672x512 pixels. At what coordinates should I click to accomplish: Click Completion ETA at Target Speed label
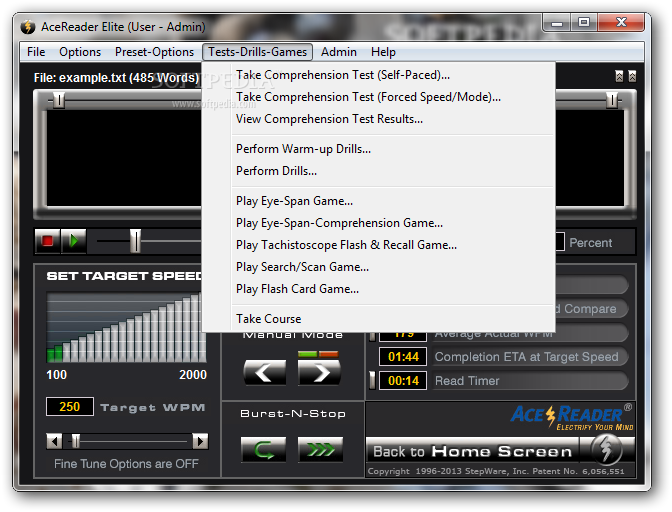pos(531,356)
